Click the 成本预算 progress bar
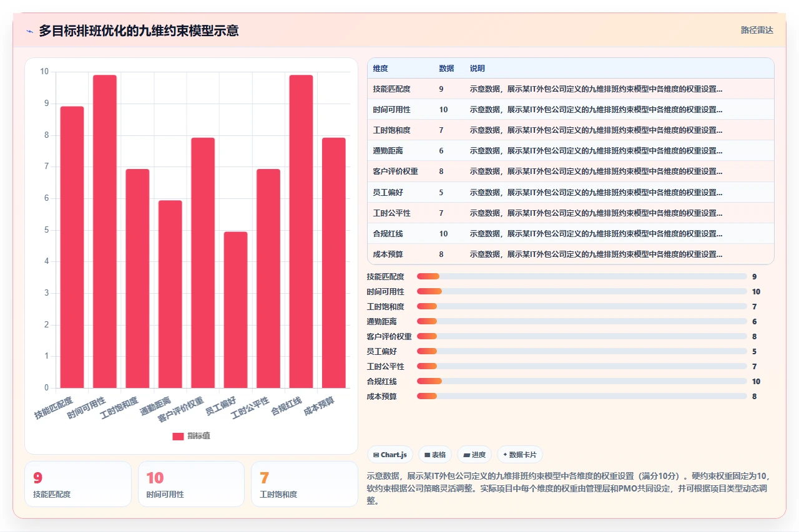 click(582, 396)
